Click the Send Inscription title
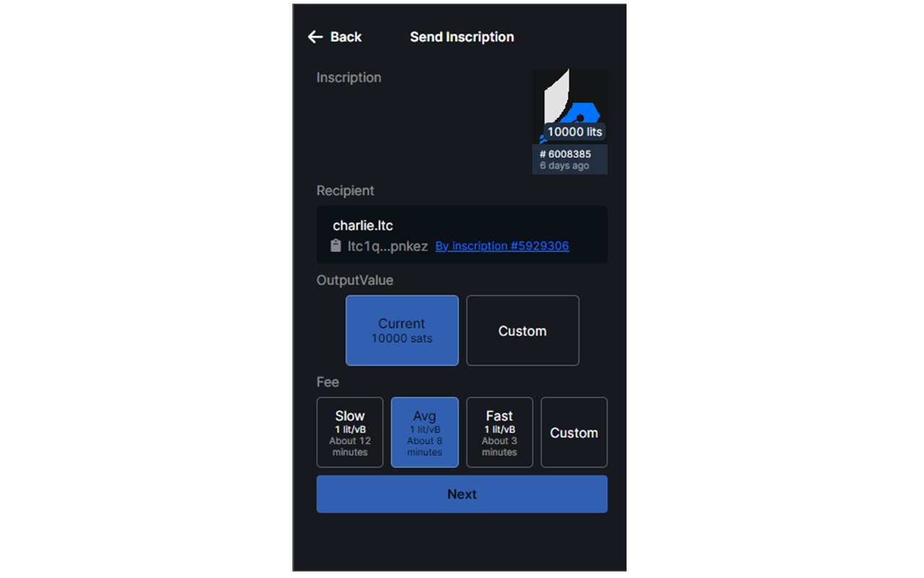This screenshot has height=578, width=924. (x=462, y=37)
